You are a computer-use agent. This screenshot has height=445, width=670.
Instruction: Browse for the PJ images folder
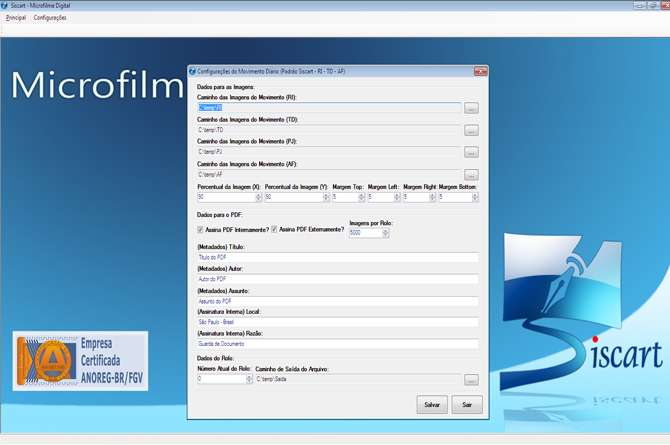click(471, 152)
